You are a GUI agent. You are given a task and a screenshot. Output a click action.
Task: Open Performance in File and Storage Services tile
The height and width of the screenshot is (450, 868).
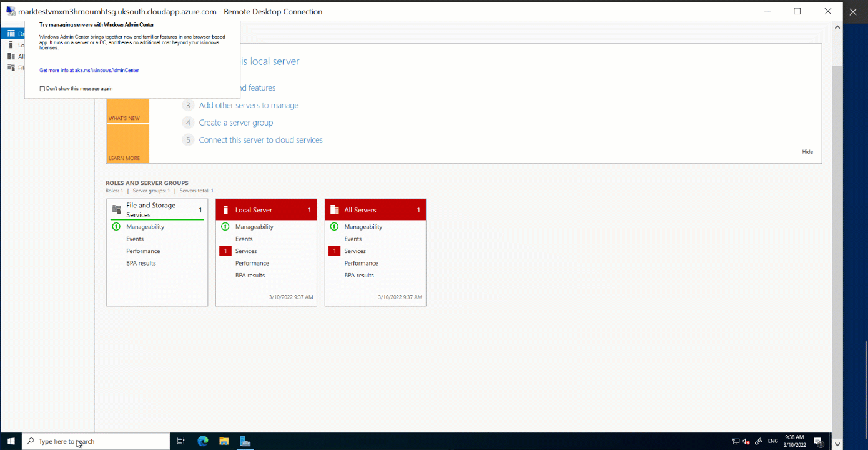click(x=143, y=251)
